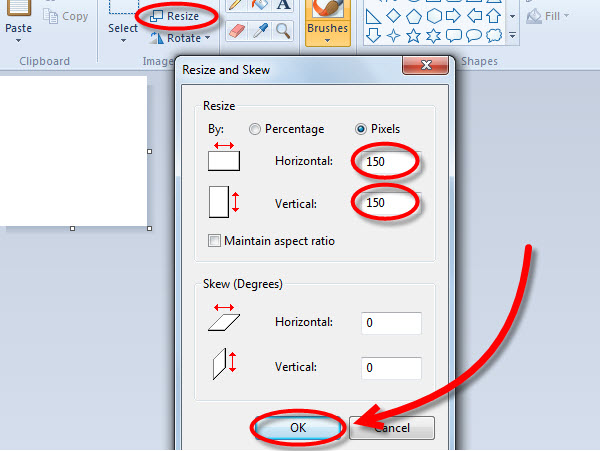
Task: Open the Brushes dropdown
Action: click(328, 30)
